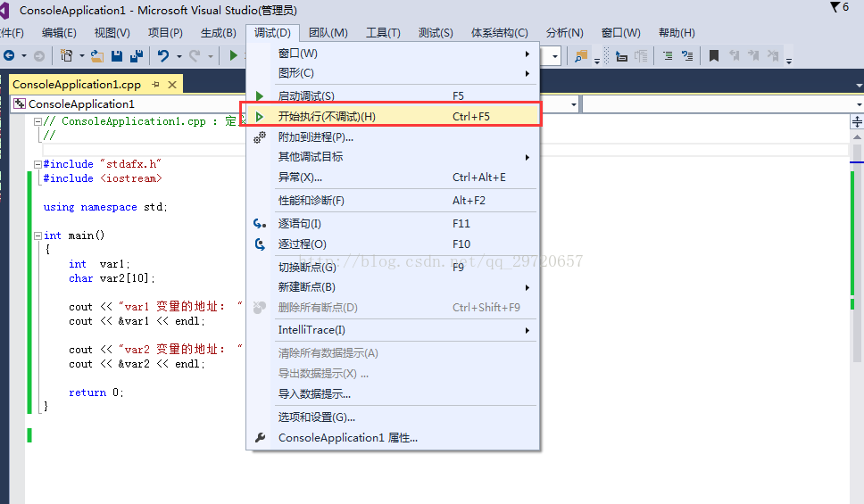Click the blue cursor-and-box toolbar icon

[x=621, y=55]
